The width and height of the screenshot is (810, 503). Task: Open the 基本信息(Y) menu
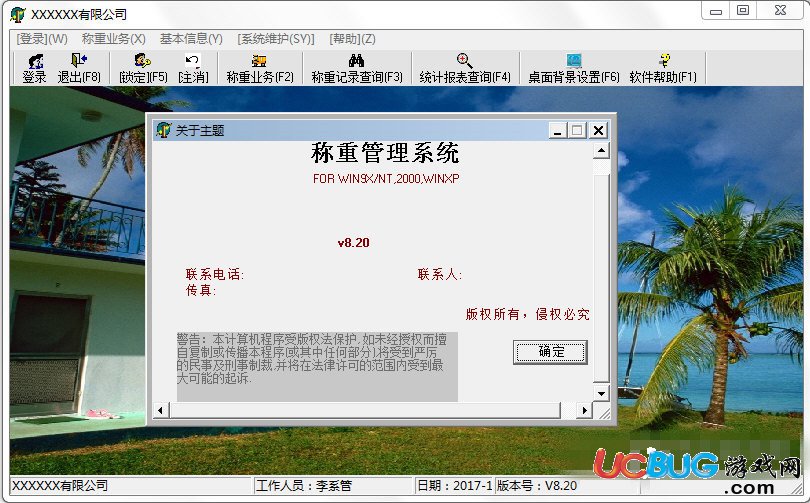coord(191,39)
